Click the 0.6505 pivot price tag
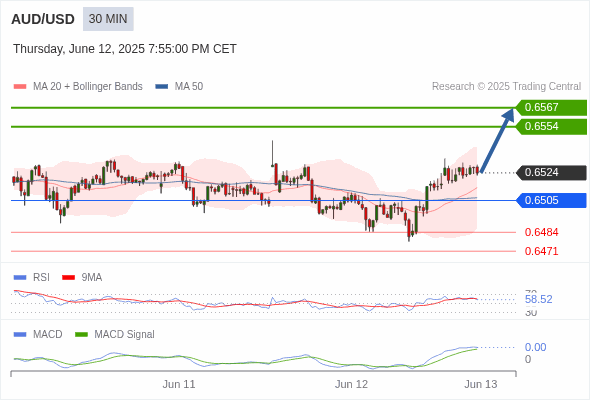The width and height of the screenshot is (590, 400). point(551,200)
